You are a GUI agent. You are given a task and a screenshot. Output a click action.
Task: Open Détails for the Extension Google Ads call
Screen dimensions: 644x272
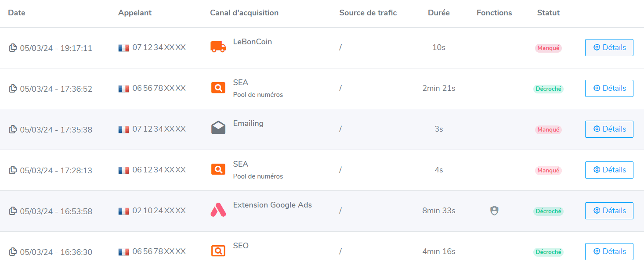click(x=609, y=211)
